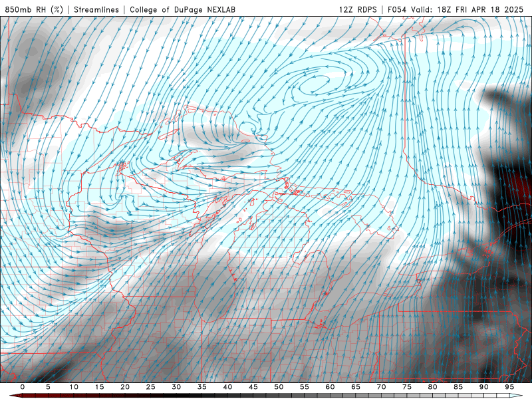
Task: Click the '25' label on the humidity legend
Action: 151,387
